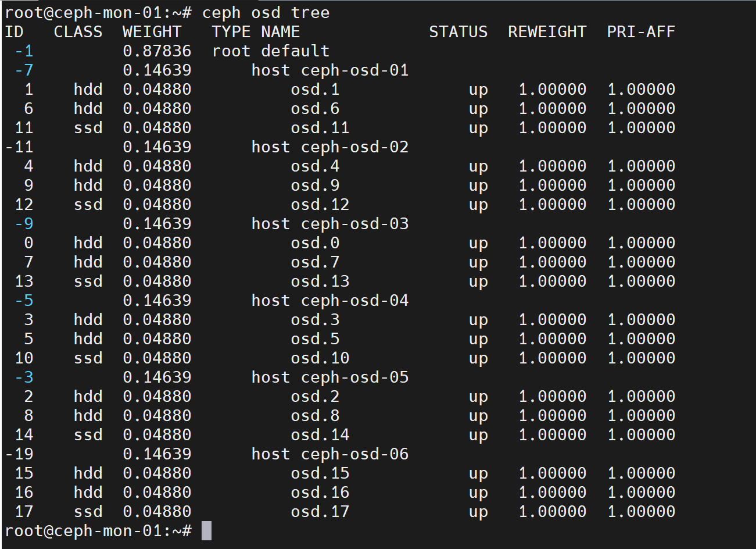Click the 'ssd' class of osd.13
756x549 pixels.
click(x=88, y=281)
